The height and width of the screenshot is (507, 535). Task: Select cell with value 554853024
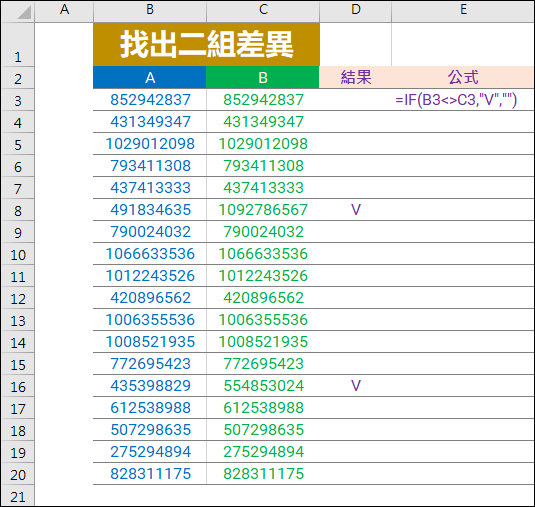point(263,386)
